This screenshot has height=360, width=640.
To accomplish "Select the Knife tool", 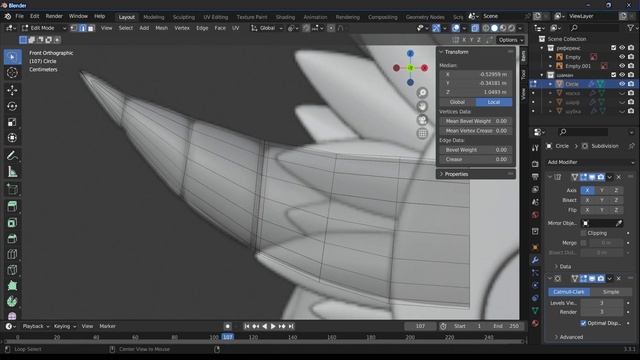I will coord(12,270).
